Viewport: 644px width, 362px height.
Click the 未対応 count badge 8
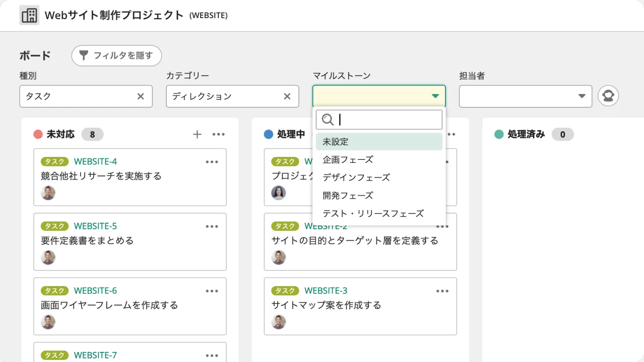pos(93,134)
